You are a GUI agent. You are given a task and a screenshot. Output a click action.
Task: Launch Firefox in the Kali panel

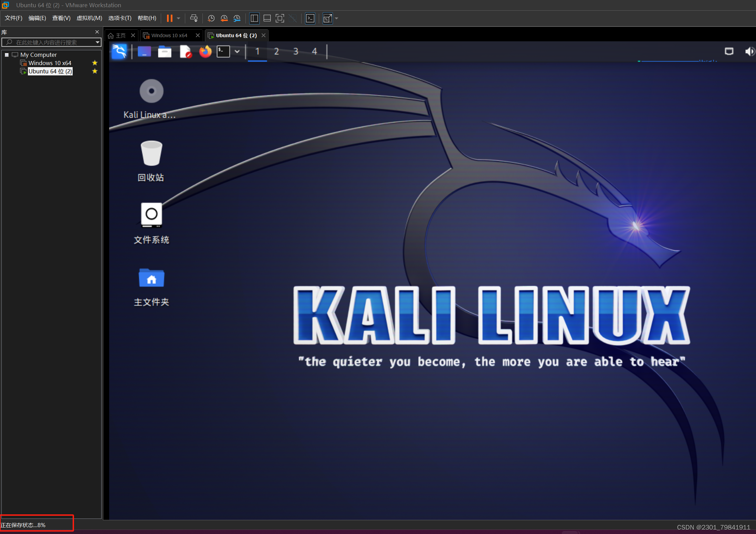pyautogui.click(x=206, y=52)
